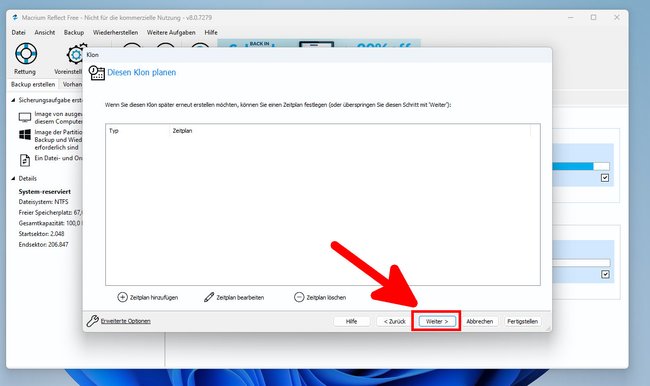Click the wrench icon beside Erweiterte Optionen
Image resolution: width=650 pixels, height=386 pixels.
coord(92,321)
